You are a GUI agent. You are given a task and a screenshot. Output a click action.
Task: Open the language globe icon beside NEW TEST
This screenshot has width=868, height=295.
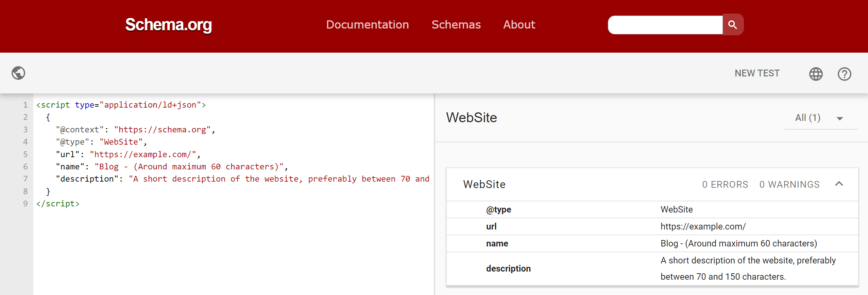816,74
